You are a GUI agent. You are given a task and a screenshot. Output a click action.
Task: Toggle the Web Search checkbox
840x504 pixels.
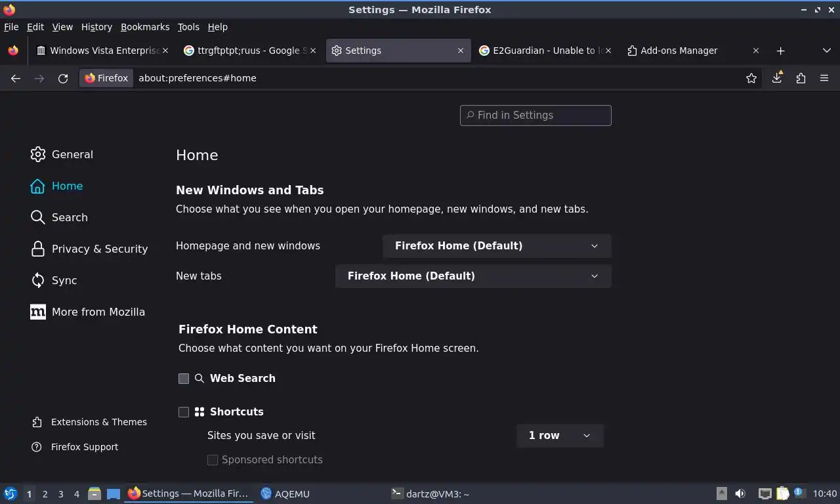(x=184, y=379)
